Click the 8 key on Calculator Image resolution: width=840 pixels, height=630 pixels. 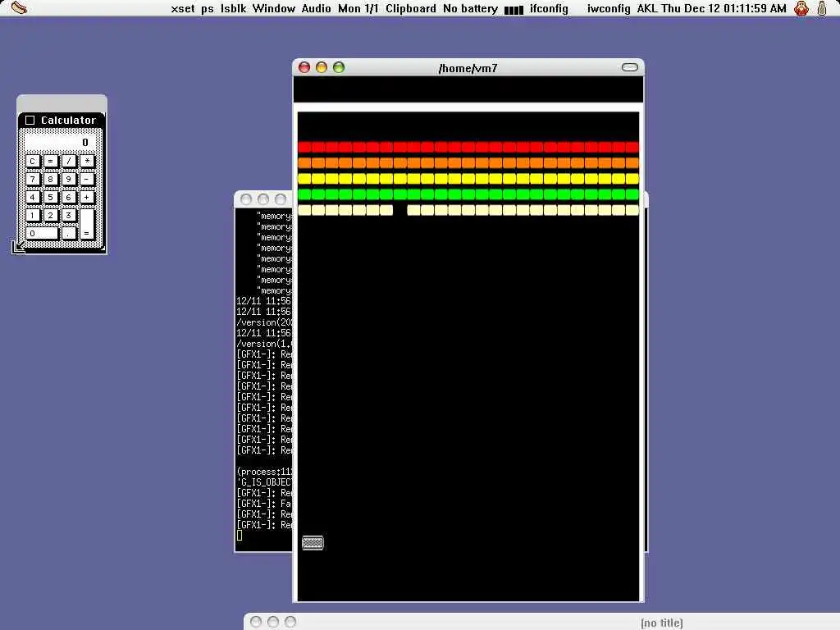50,179
